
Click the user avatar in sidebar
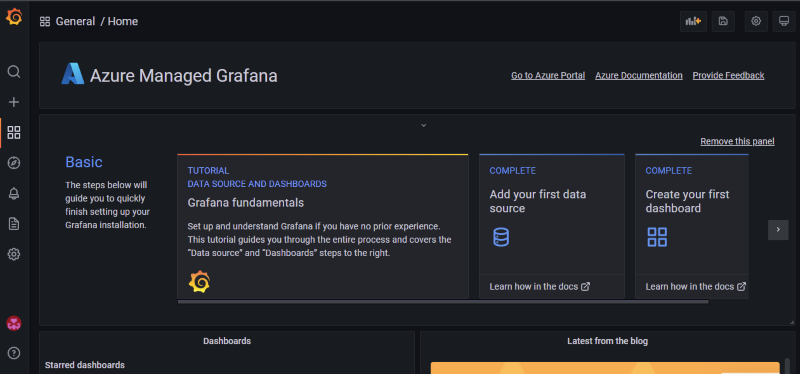tap(14, 323)
